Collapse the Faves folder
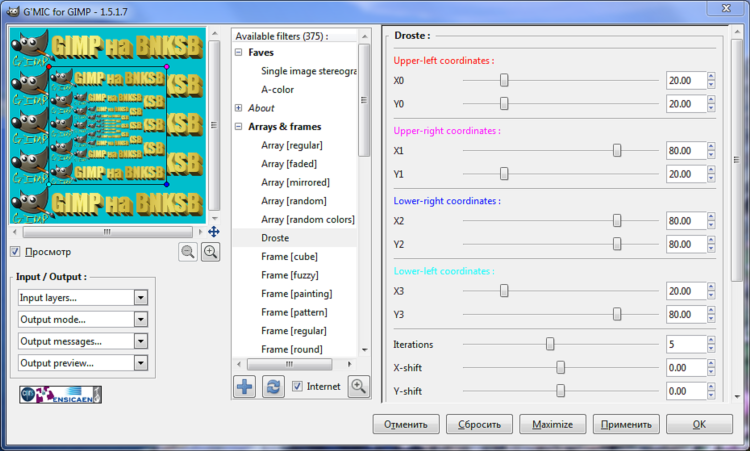 point(238,52)
